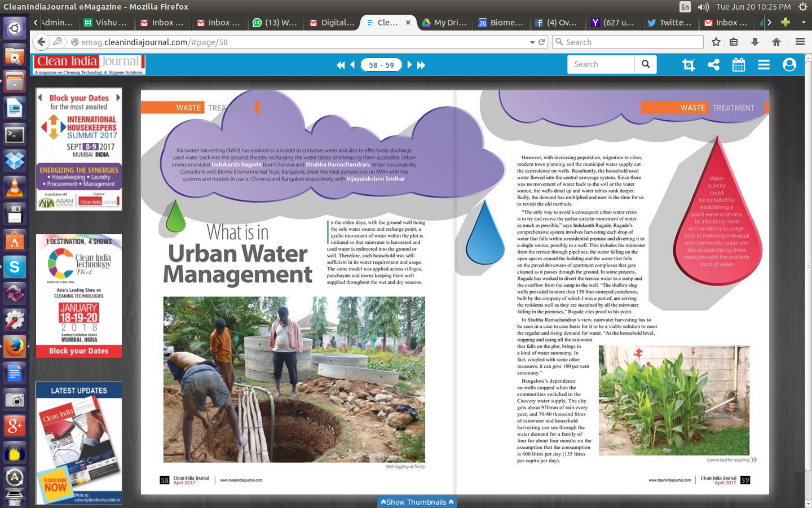Image resolution: width=812 pixels, height=508 pixels.
Task: Launch Skype from the dock
Action: pyautogui.click(x=15, y=267)
